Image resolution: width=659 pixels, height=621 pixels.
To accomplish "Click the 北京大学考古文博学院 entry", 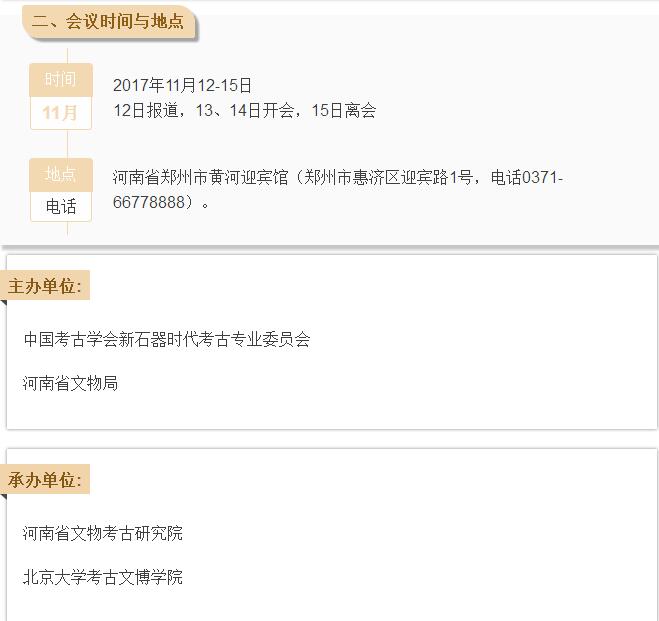I will tap(103, 577).
